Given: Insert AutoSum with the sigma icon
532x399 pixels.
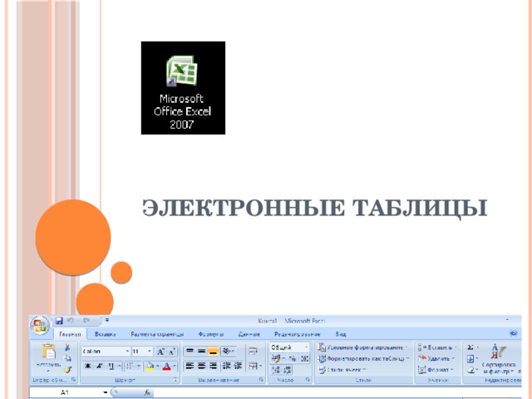Looking at the screenshot, I should coord(470,347).
